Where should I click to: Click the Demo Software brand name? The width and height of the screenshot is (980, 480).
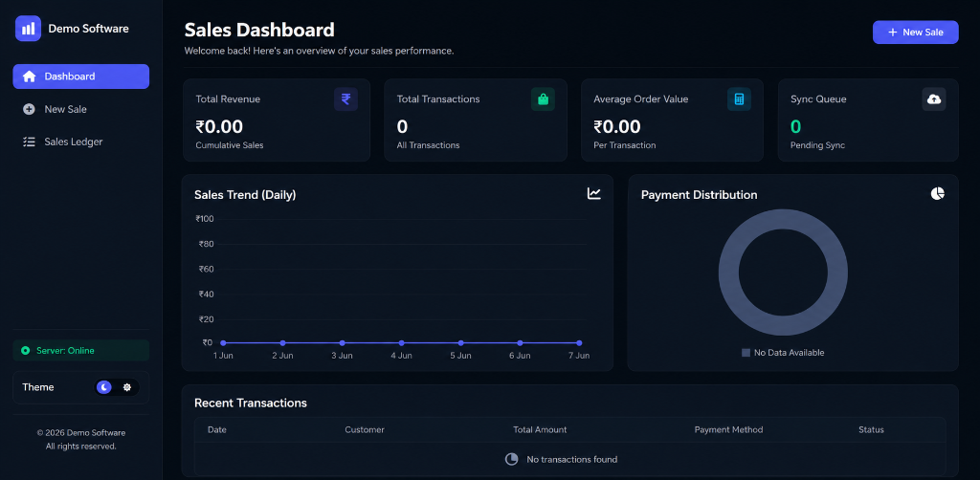click(x=88, y=29)
